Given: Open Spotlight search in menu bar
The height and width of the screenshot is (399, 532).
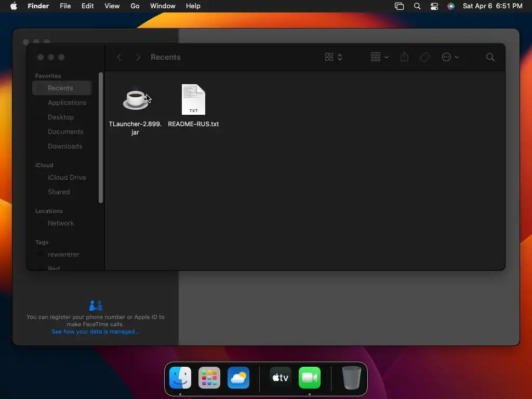Looking at the screenshot, I should [417, 6].
